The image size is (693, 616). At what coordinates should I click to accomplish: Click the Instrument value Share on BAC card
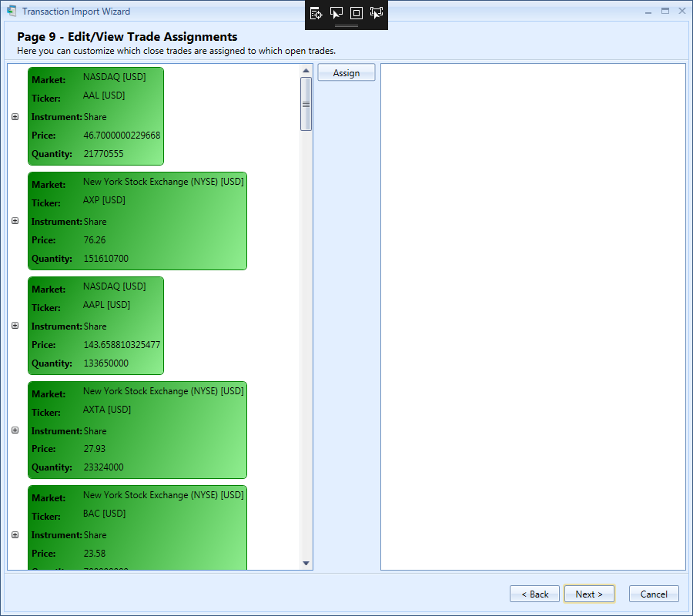pyautogui.click(x=95, y=535)
